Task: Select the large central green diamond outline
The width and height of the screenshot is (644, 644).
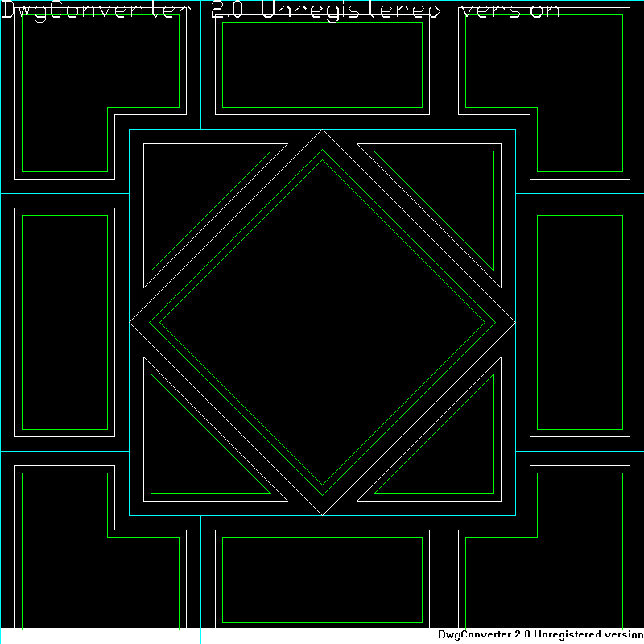Action: pyautogui.click(x=323, y=323)
